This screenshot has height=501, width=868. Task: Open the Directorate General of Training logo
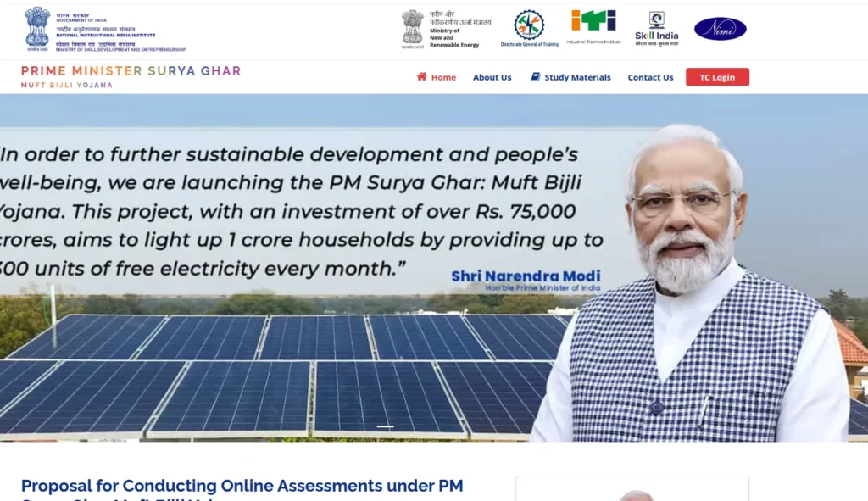click(x=529, y=27)
